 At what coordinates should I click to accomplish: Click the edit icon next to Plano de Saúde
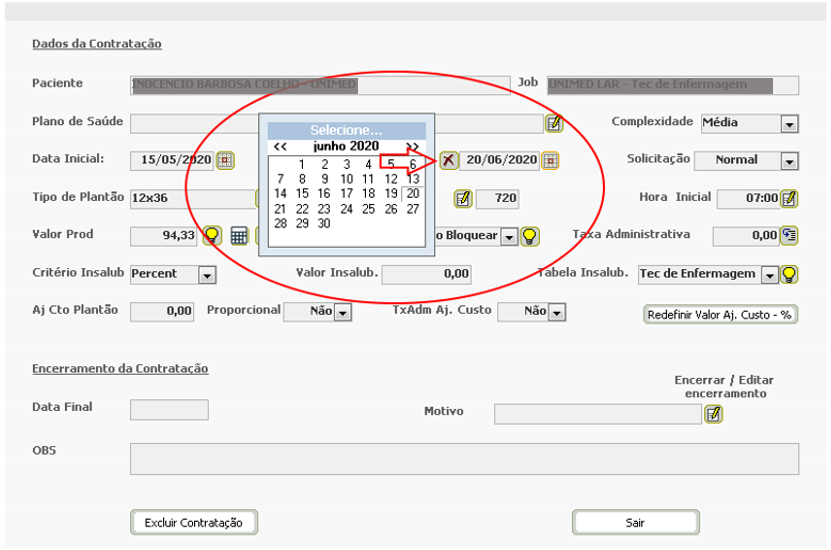click(554, 123)
